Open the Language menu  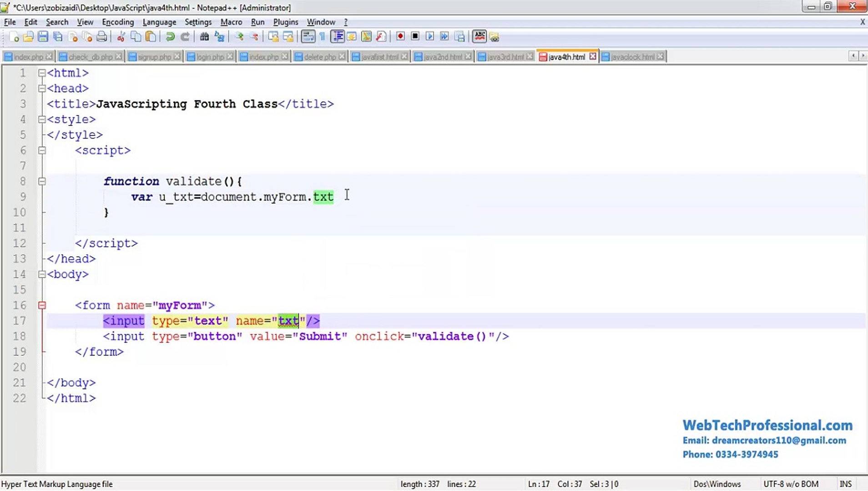click(x=159, y=22)
